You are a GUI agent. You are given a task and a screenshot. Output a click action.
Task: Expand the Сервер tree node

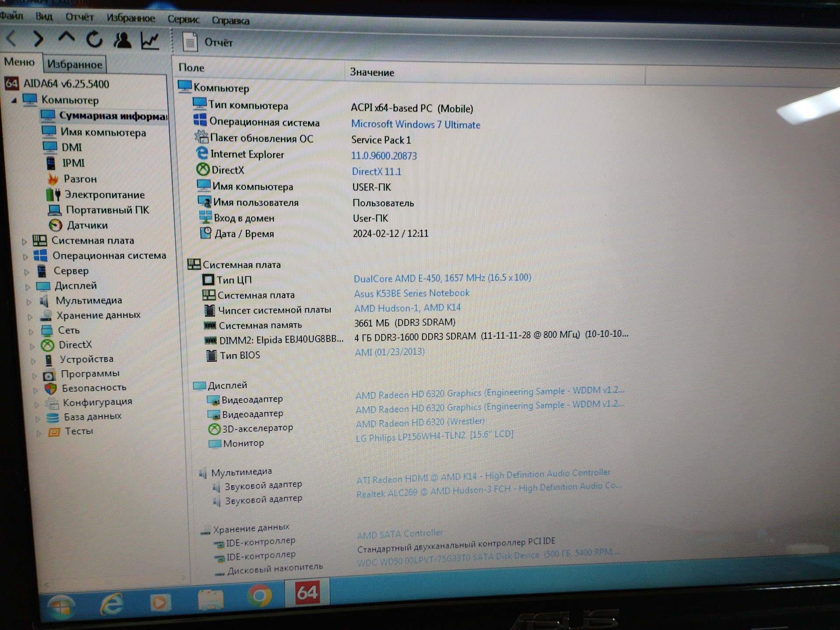point(27,272)
